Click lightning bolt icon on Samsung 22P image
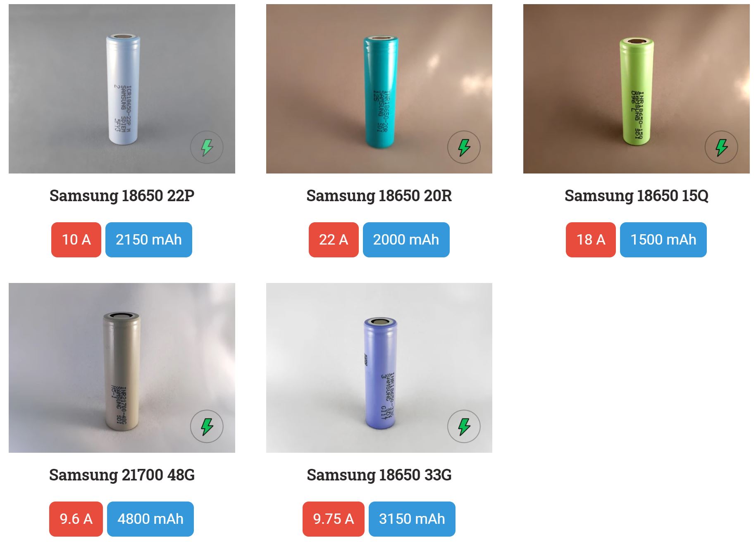The width and height of the screenshot is (756, 542). [x=207, y=147]
